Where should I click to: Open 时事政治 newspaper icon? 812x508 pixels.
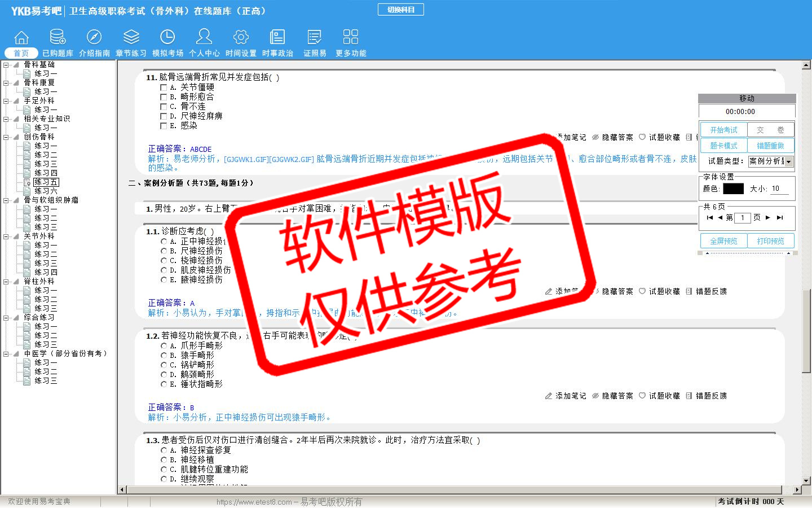[x=277, y=37]
